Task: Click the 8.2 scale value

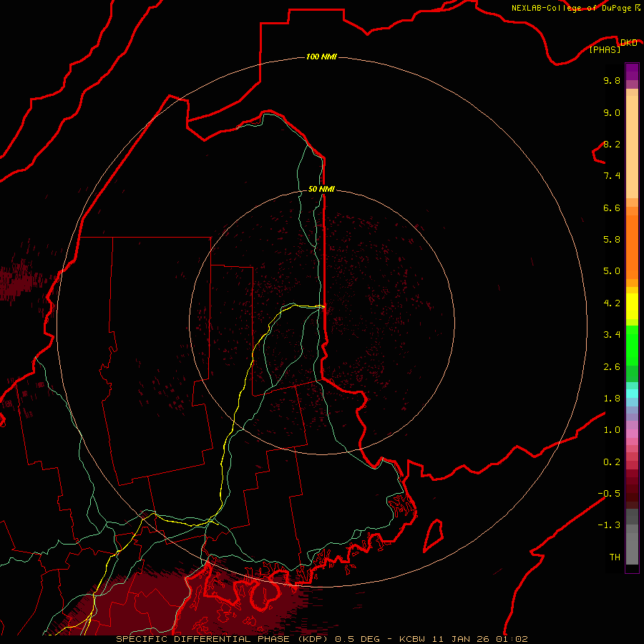Action: coord(612,144)
